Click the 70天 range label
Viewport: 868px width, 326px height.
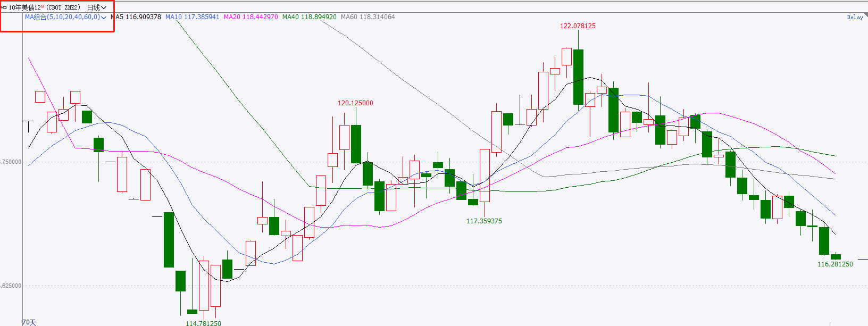29,322
